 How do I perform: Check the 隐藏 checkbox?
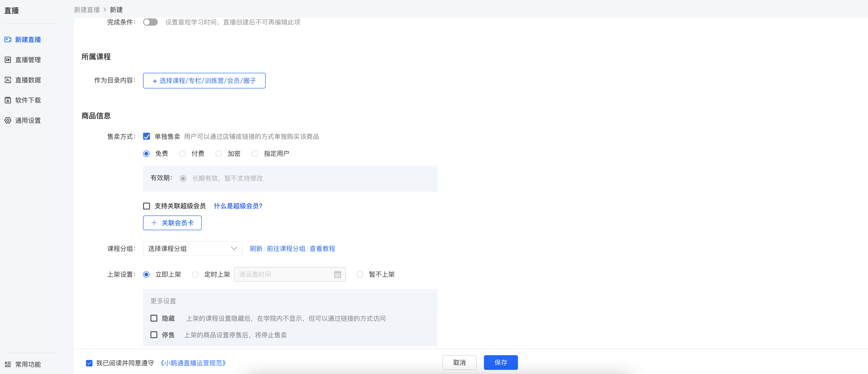[154, 318]
